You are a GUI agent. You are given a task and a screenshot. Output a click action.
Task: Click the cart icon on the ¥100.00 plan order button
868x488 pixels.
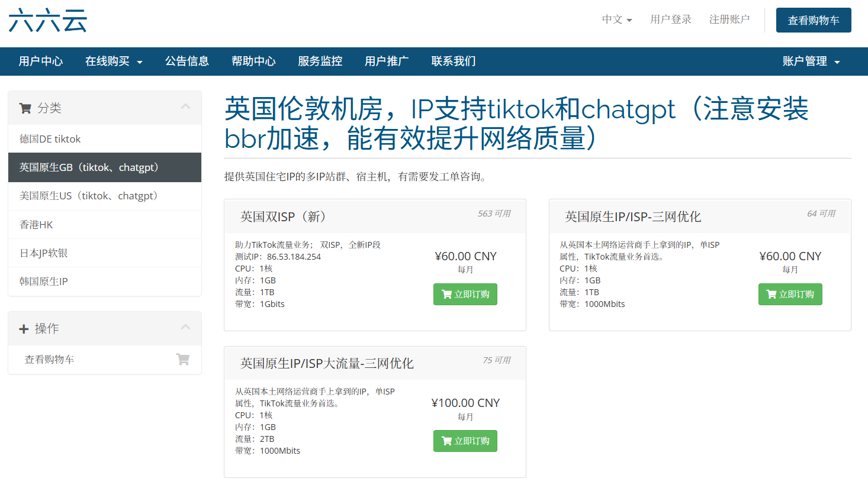[448, 441]
